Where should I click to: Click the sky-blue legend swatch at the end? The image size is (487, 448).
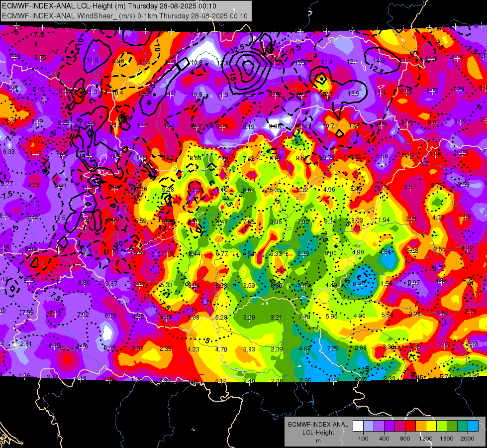pos(473,426)
